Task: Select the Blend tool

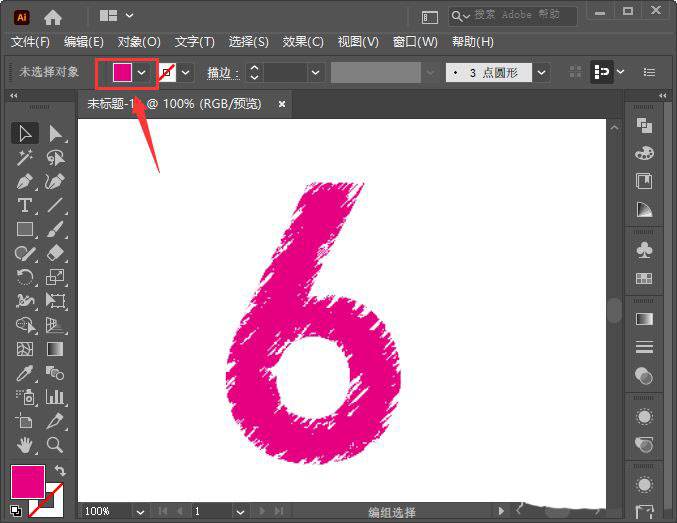Action: (55, 373)
